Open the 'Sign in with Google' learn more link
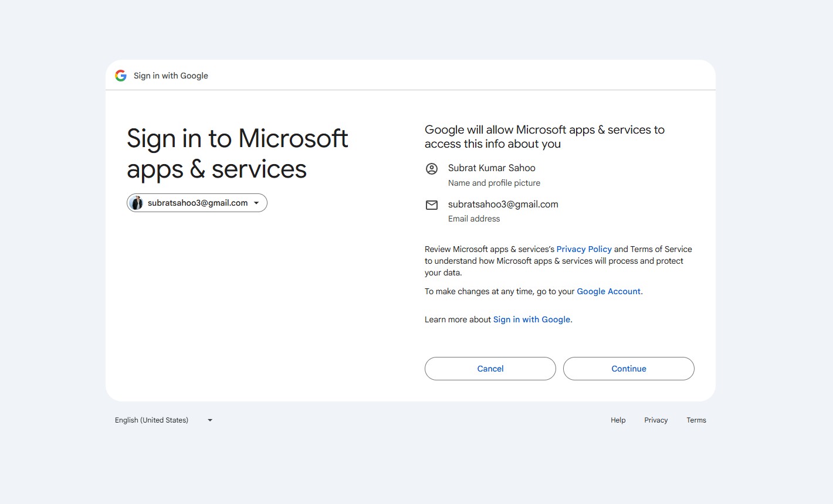The image size is (833, 504). click(x=531, y=319)
